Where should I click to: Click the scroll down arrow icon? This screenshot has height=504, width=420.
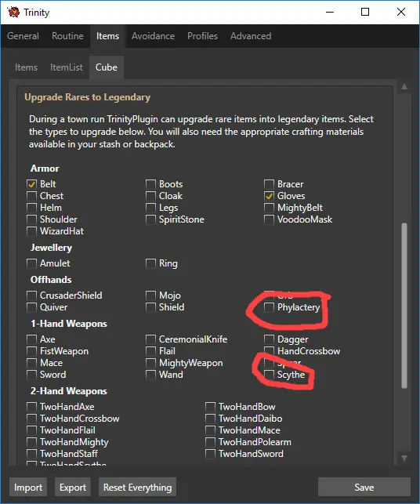[404, 458]
